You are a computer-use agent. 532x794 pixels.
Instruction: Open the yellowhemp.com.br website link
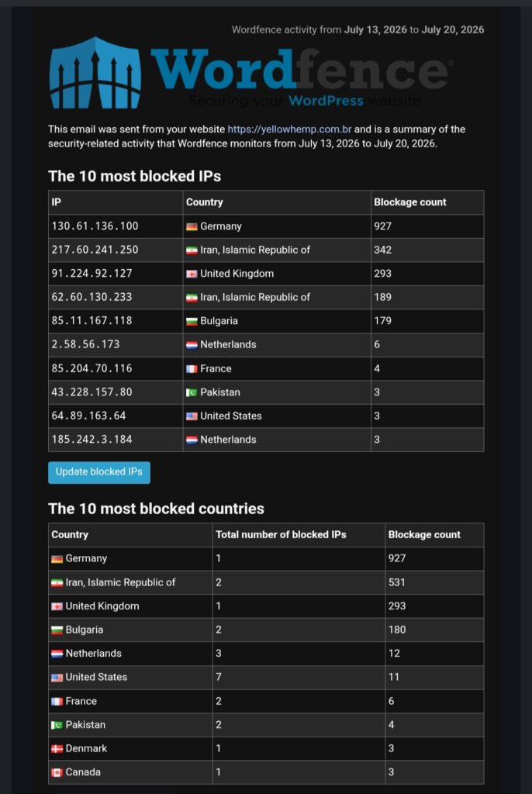click(289, 129)
